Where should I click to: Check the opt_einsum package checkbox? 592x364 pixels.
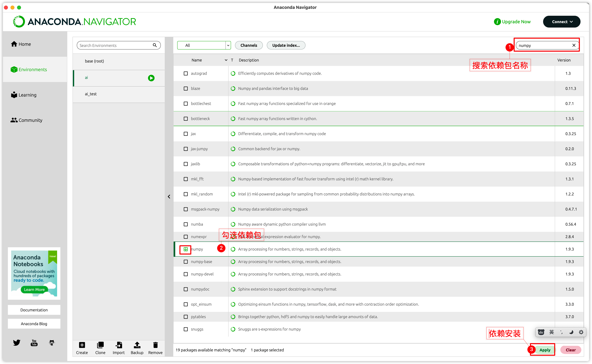(185, 304)
